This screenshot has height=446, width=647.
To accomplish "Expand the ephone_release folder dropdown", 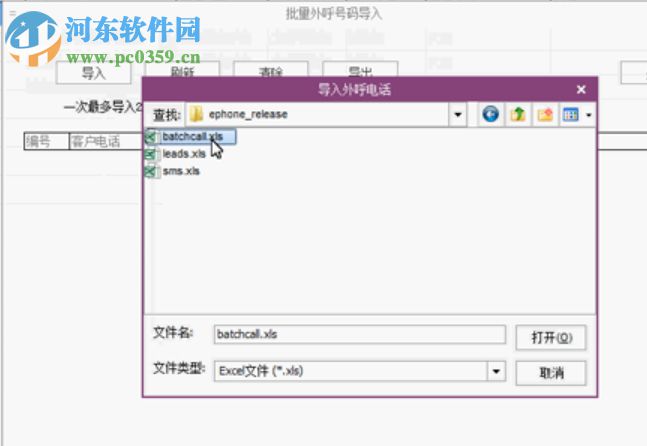I will tap(458, 114).
